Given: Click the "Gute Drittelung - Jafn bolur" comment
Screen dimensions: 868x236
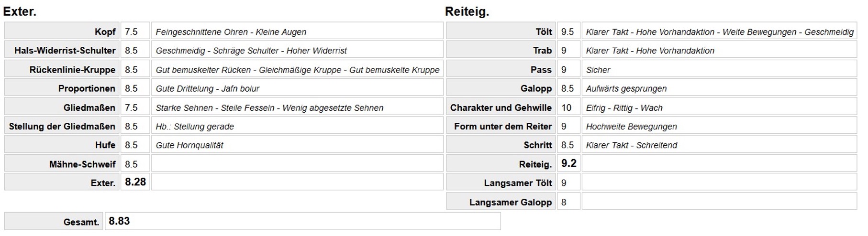Looking at the screenshot, I should point(207,88).
